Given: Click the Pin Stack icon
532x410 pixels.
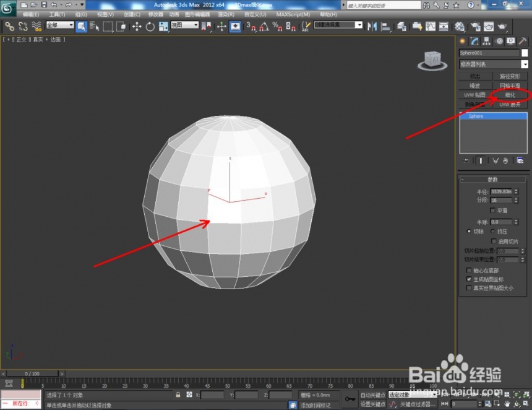Looking at the screenshot, I should [466, 160].
